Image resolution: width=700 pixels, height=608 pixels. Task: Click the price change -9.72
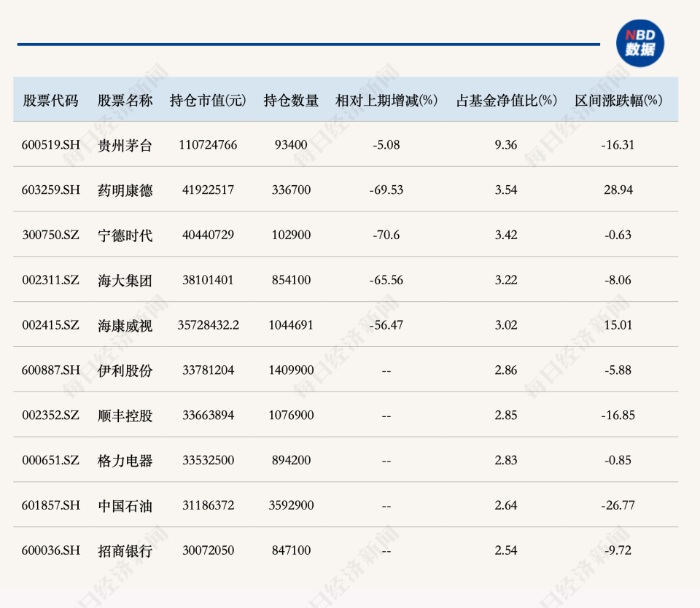tap(618, 550)
